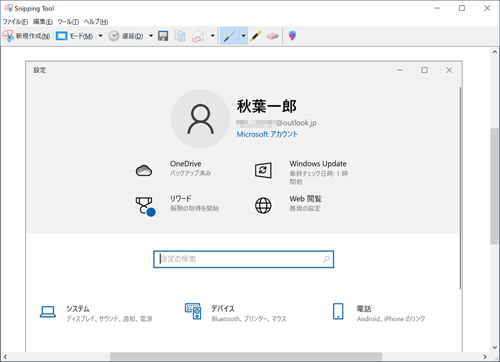The width and height of the screenshot is (500, 362).
Task: Click the Settings window maximize button
Action: point(424,70)
